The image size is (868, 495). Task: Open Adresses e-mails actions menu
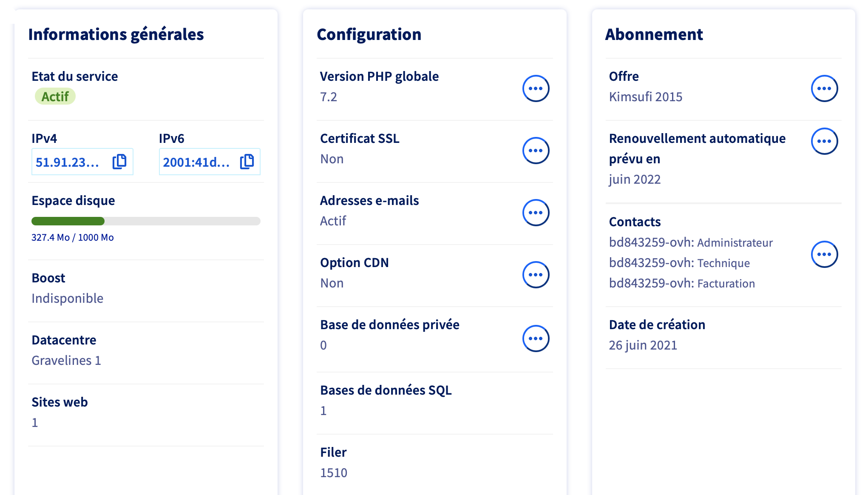pos(535,213)
